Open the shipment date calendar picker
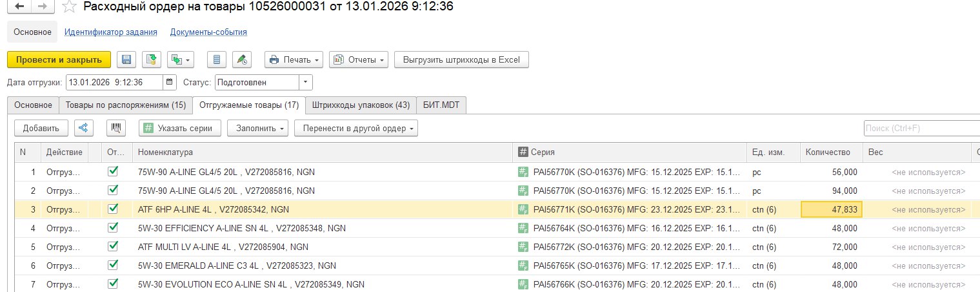 [x=170, y=83]
